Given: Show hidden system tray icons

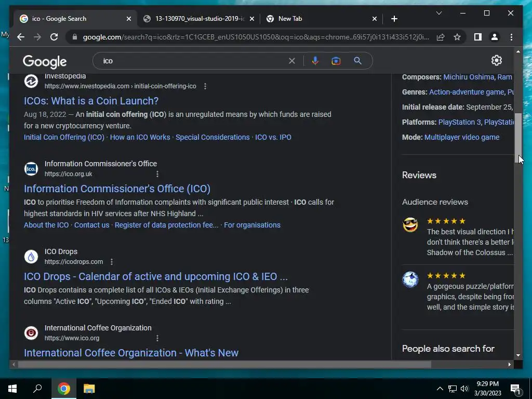Looking at the screenshot, I should tap(440, 389).
